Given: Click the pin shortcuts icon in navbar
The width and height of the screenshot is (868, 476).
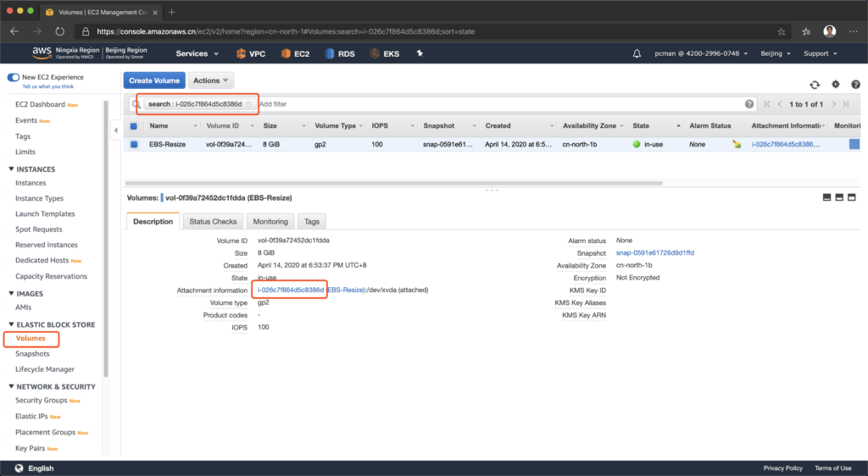Looking at the screenshot, I should coord(419,53).
